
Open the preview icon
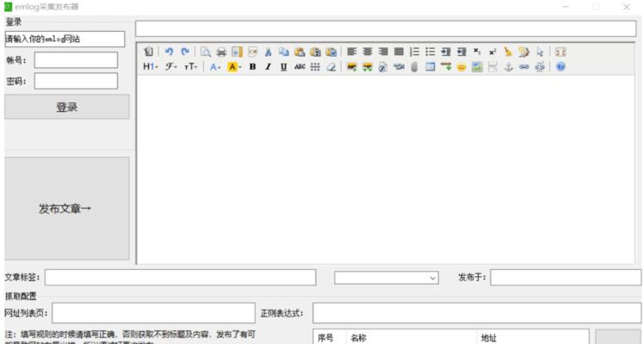click(x=206, y=52)
